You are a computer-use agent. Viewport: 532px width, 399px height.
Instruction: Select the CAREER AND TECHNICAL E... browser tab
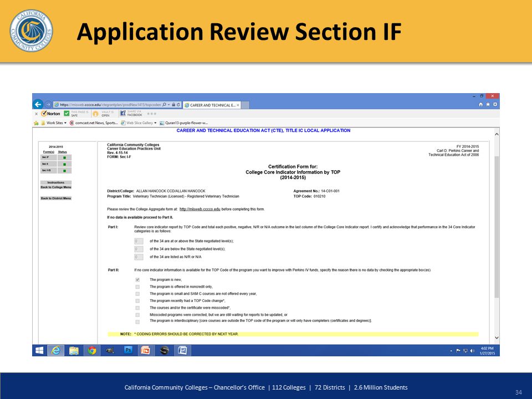212,105
